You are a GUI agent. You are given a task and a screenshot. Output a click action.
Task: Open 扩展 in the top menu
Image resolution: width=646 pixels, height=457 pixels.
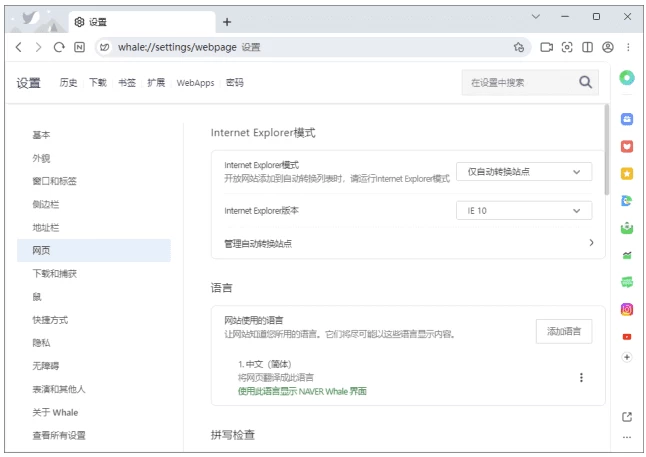[x=156, y=83]
